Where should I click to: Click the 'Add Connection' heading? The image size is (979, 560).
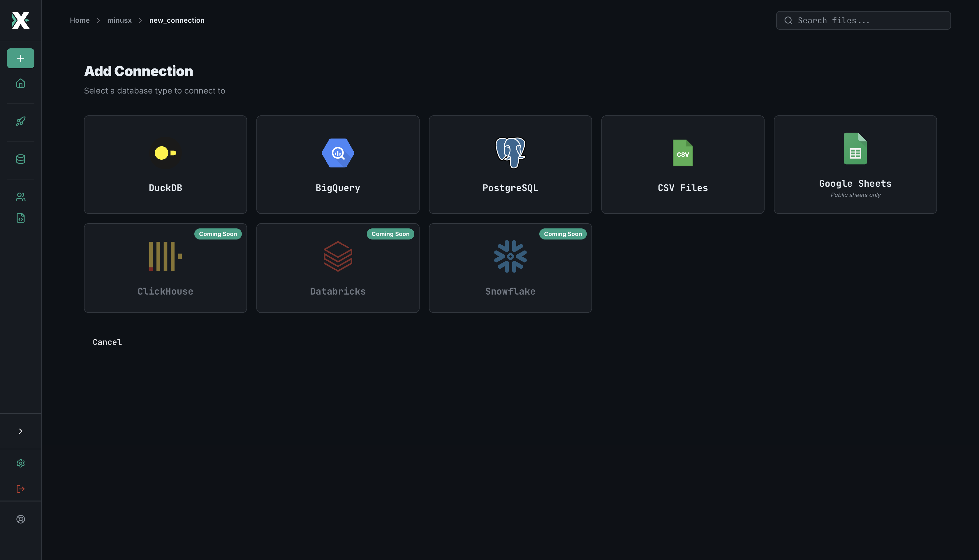click(138, 71)
